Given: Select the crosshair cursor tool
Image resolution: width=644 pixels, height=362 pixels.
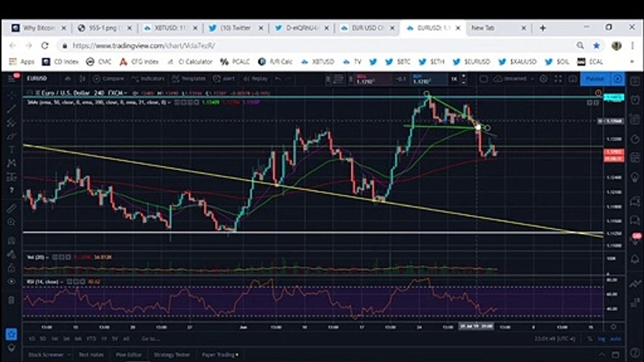Looking at the screenshot, I should (11, 95).
